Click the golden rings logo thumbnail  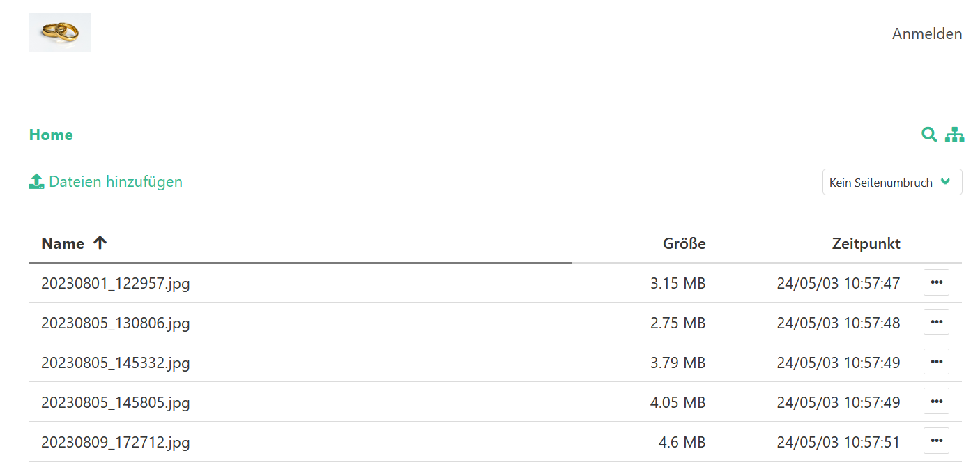[59, 32]
